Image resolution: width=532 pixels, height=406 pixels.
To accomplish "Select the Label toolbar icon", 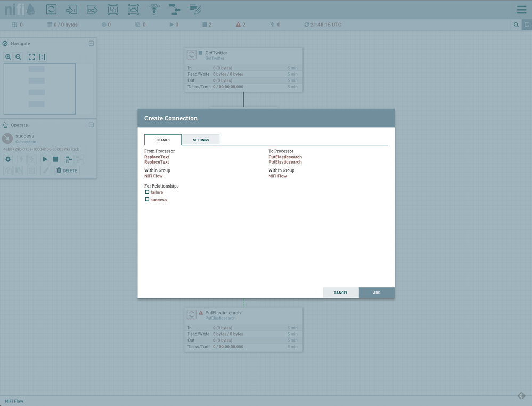I will (195, 9).
